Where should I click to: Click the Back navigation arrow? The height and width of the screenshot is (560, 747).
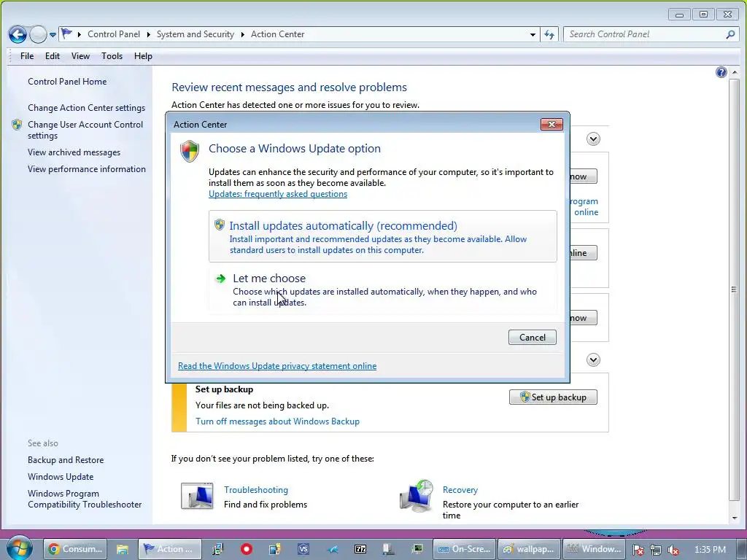[18, 34]
